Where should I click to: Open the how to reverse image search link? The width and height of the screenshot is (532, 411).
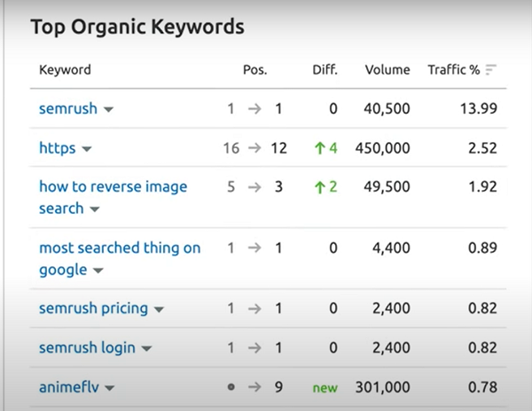click(x=113, y=186)
